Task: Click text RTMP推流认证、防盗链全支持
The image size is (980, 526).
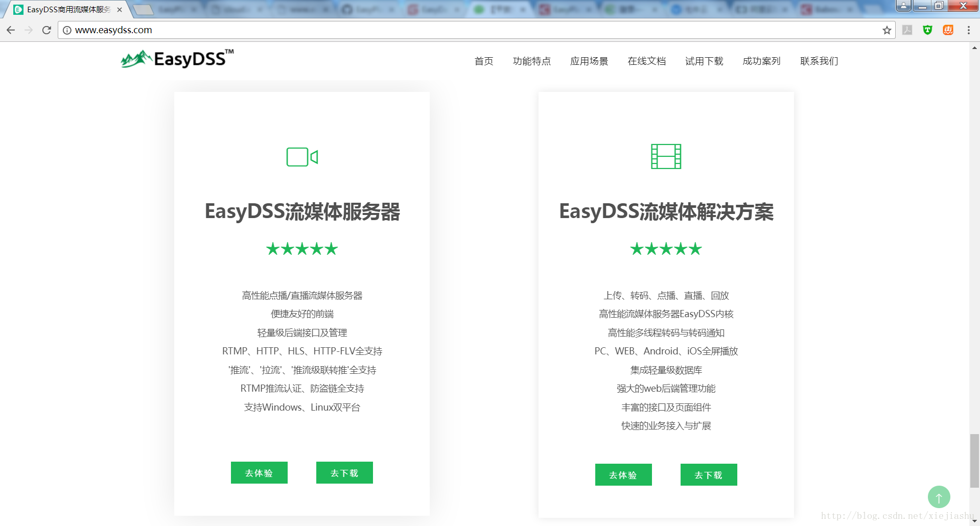Action: click(x=302, y=388)
